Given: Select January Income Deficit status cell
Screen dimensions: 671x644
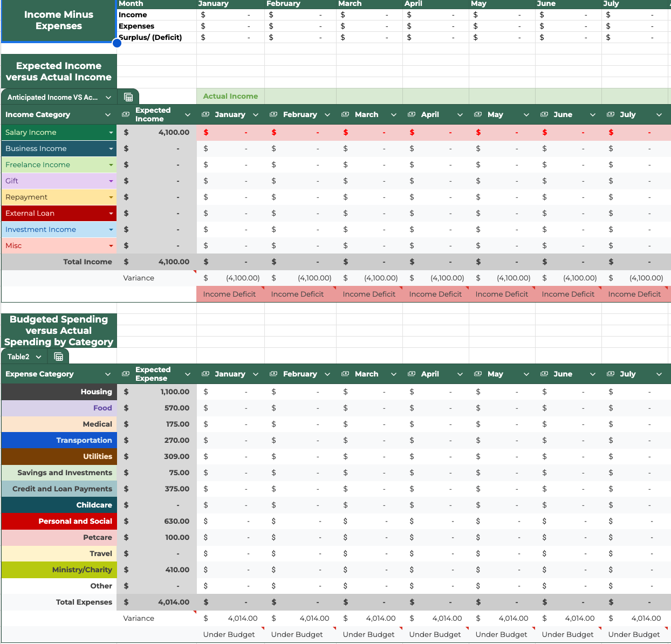Looking at the screenshot, I should coord(230,294).
